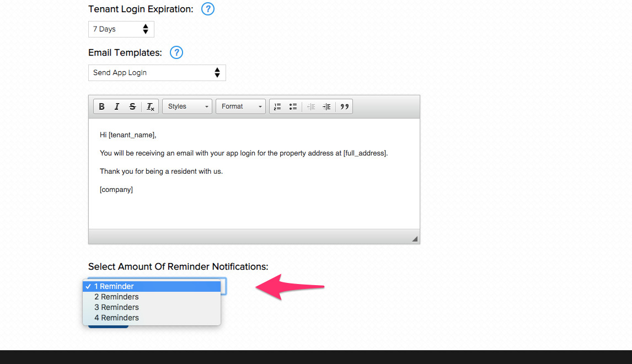The height and width of the screenshot is (364, 632).
Task: Open help for Tenant Login Expiration
Action: click(x=207, y=9)
